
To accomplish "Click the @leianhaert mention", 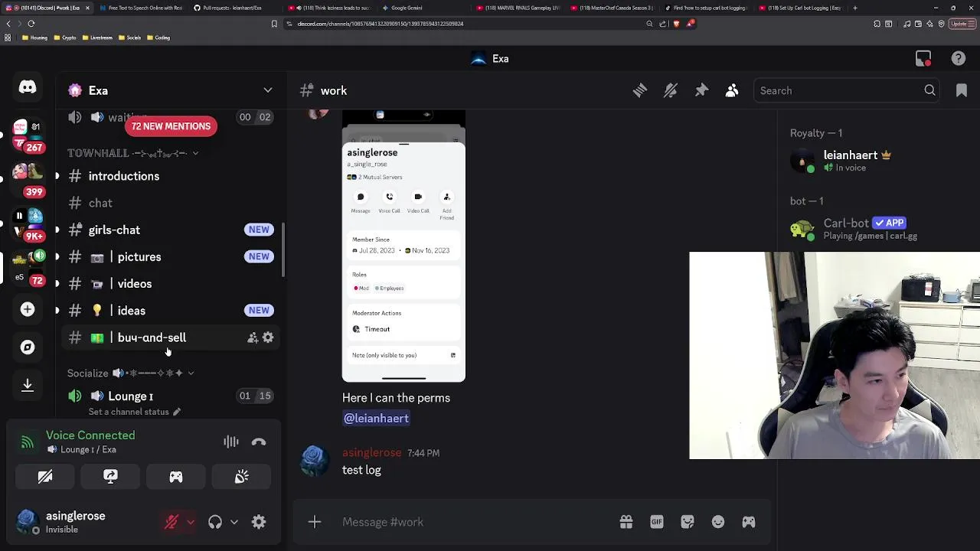I will click(376, 418).
